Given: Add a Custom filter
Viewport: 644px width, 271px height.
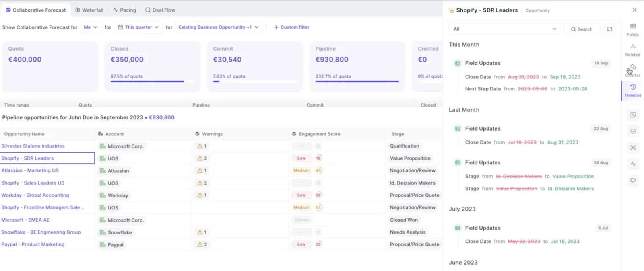Looking at the screenshot, I should pos(291,27).
